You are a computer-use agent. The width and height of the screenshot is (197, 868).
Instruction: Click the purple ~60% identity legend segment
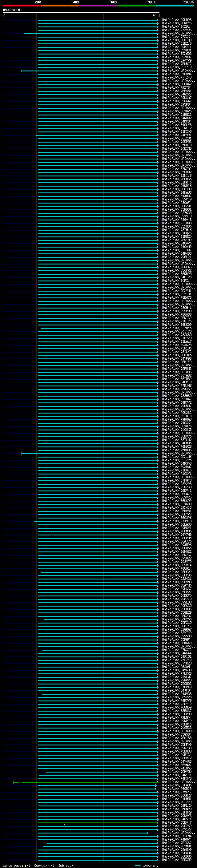tap(99, 6)
